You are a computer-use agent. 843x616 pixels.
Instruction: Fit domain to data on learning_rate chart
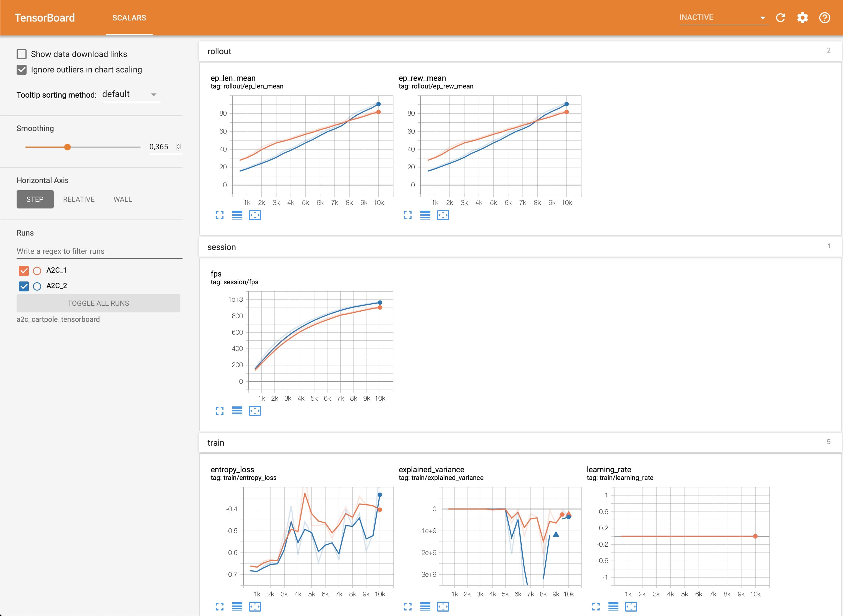coord(631,607)
